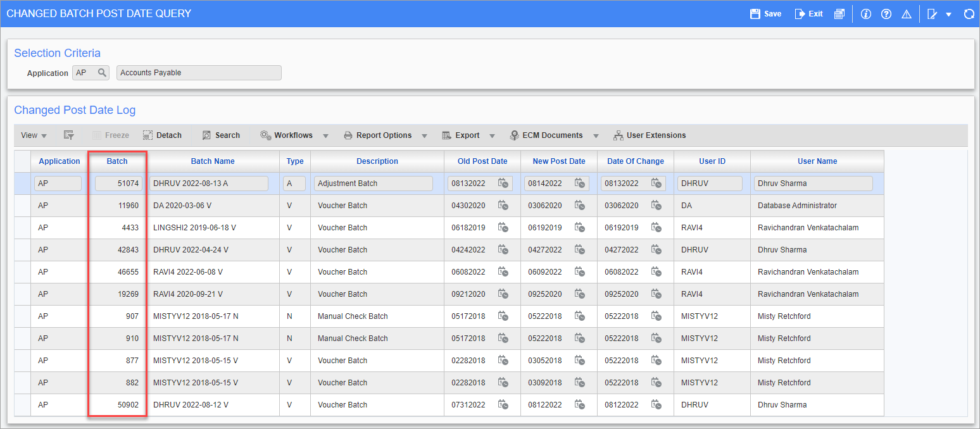The image size is (980, 429).
Task: Select Manual Check Batch in batch 907 row
Action: 353,316
